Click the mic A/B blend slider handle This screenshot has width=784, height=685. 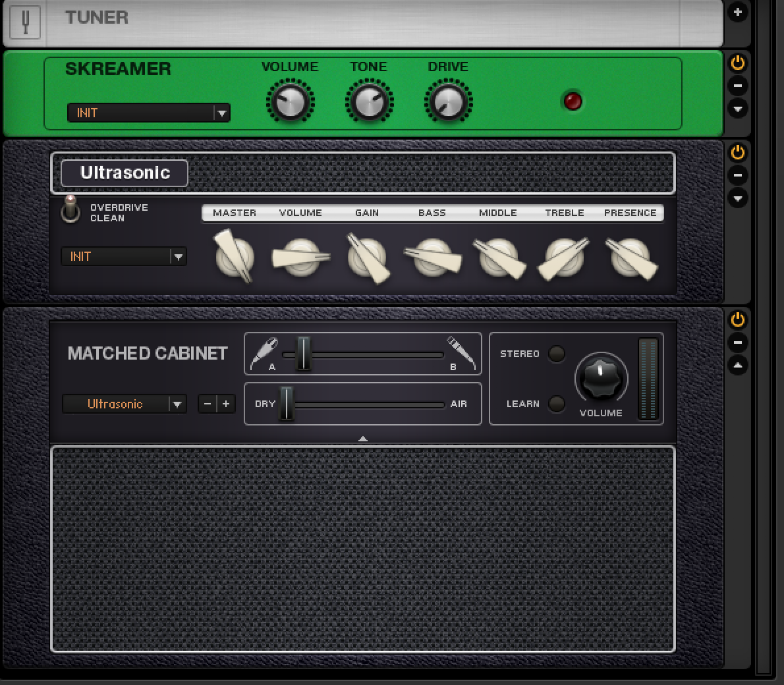303,354
